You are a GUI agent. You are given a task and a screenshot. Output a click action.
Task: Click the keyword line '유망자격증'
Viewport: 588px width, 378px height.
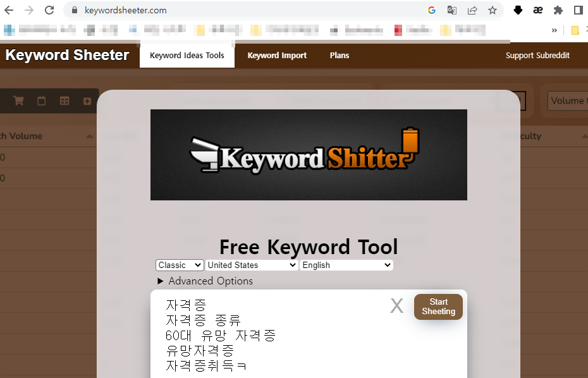coord(200,351)
